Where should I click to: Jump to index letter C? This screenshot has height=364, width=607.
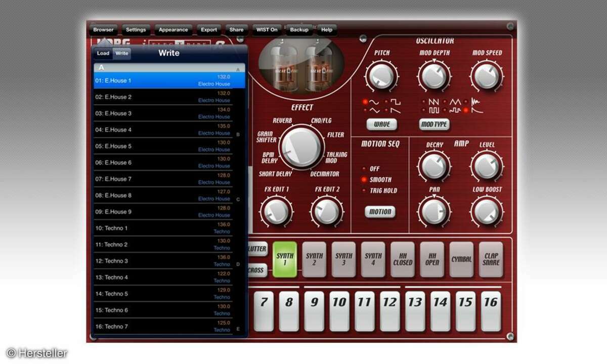pyautogui.click(x=238, y=200)
